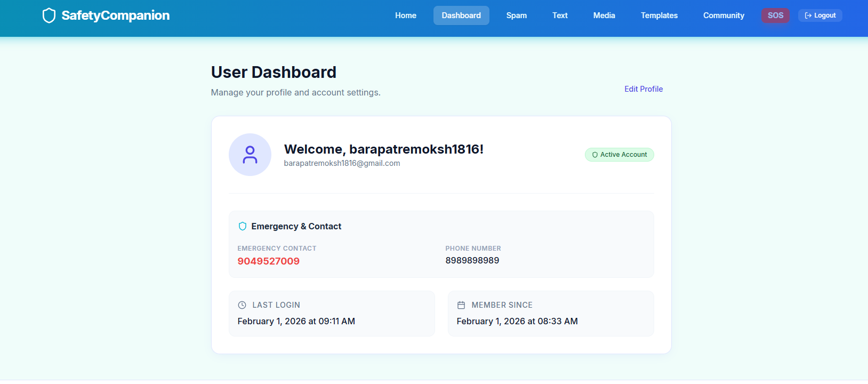Click the shield icon in Active Account badge

pyautogui.click(x=595, y=155)
